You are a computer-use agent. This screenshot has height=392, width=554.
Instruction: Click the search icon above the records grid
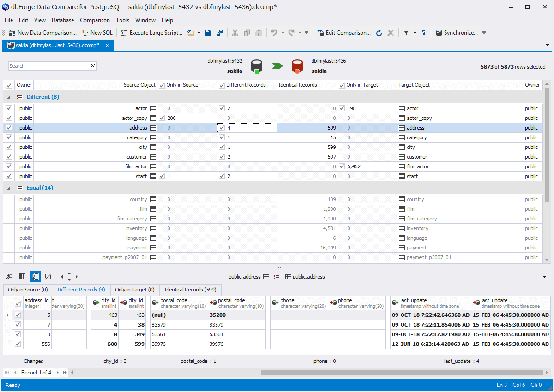[x=9, y=277]
